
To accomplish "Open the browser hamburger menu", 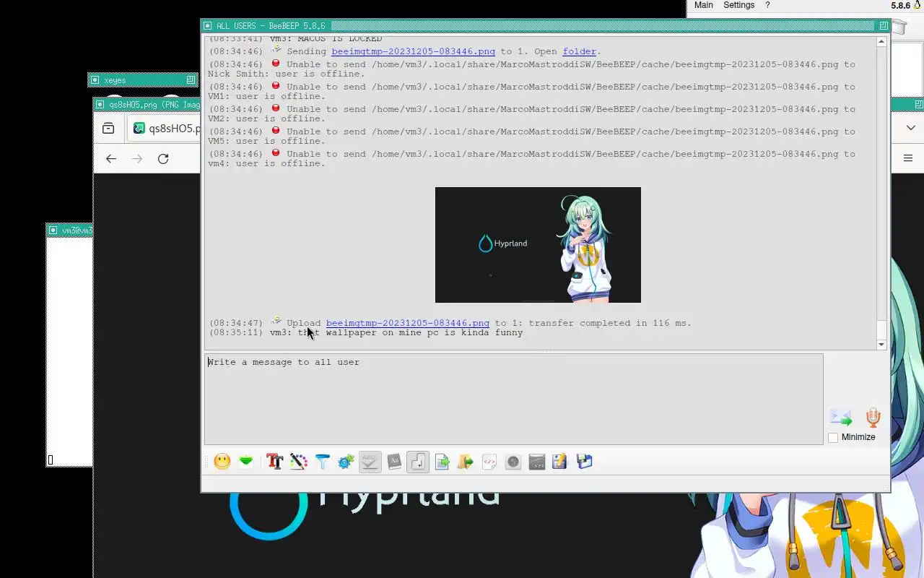I will [x=908, y=158].
